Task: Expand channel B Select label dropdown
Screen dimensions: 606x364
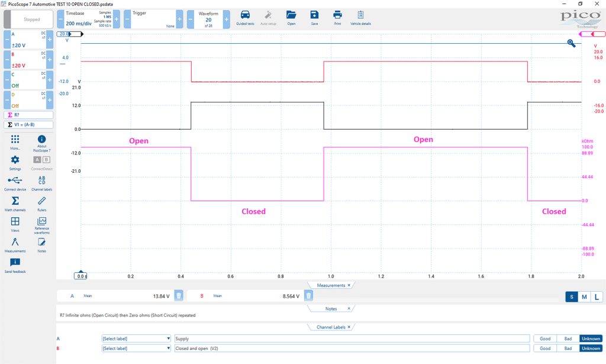Action: pos(136,348)
